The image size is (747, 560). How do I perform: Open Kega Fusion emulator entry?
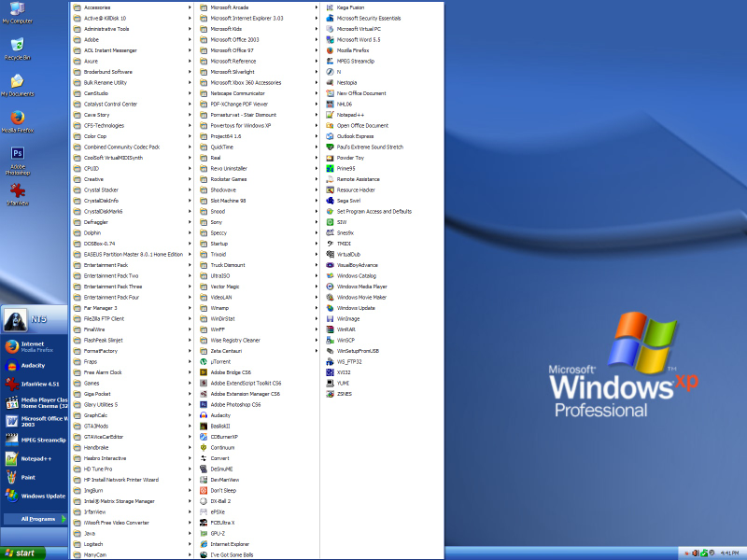(x=350, y=7)
